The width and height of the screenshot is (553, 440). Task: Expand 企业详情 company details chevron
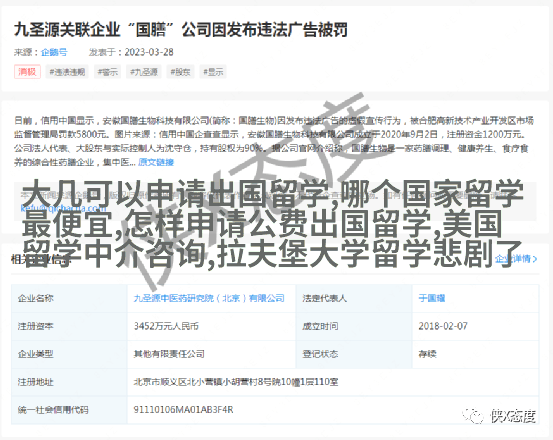516,259
